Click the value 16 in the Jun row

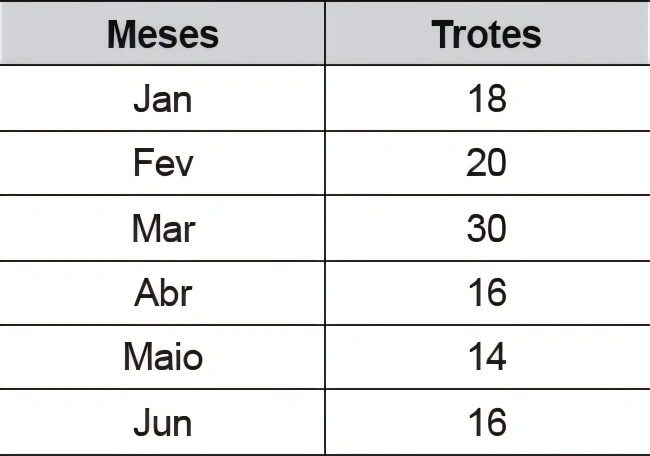coord(486,422)
